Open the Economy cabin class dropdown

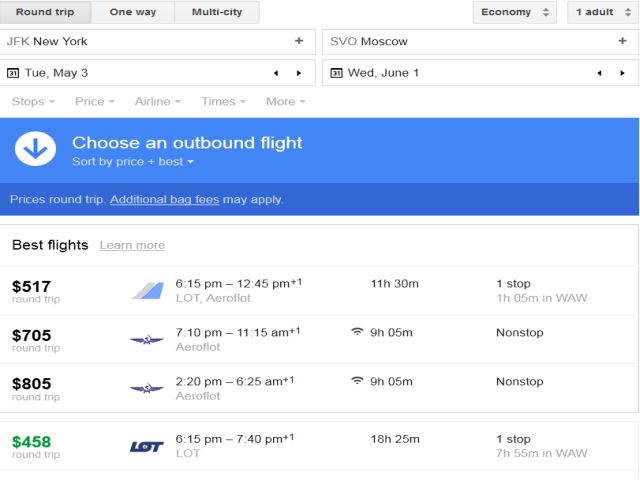pyautogui.click(x=514, y=12)
